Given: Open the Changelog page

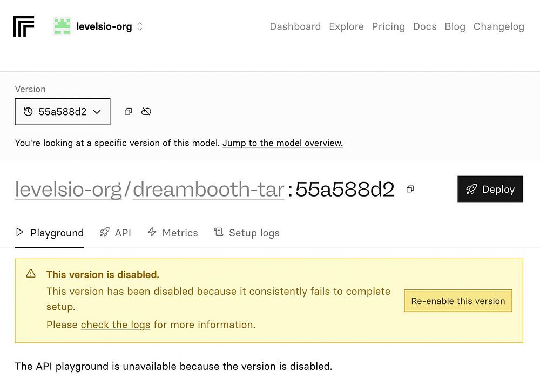Looking at the screenshot, I should coord(498,26).
